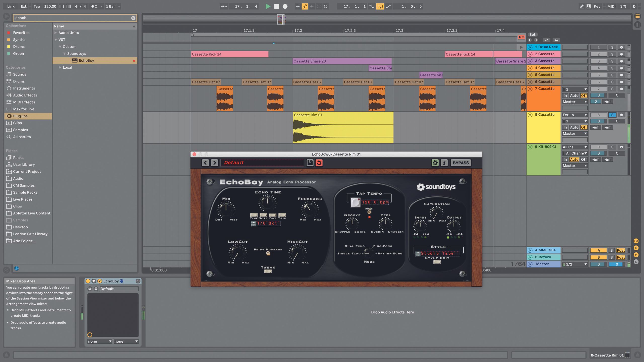Solo track 8 Cassette
The image size is (644, 362).
[612, 115]
